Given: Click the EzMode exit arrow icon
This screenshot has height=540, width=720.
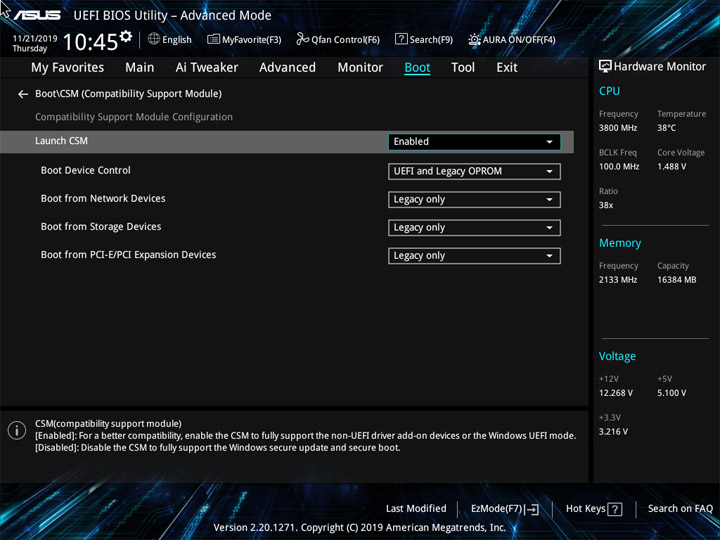Looking at the screenshot, I should (532, 509).
